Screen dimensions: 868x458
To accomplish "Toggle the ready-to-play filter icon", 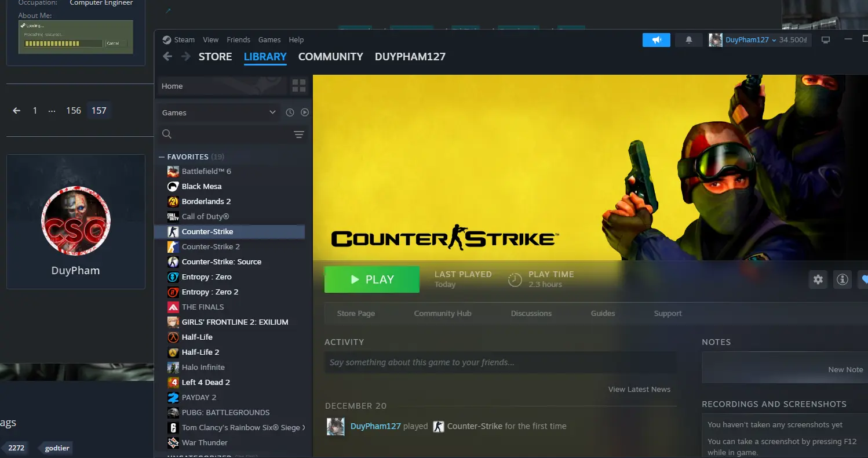I will coord(305,112).
